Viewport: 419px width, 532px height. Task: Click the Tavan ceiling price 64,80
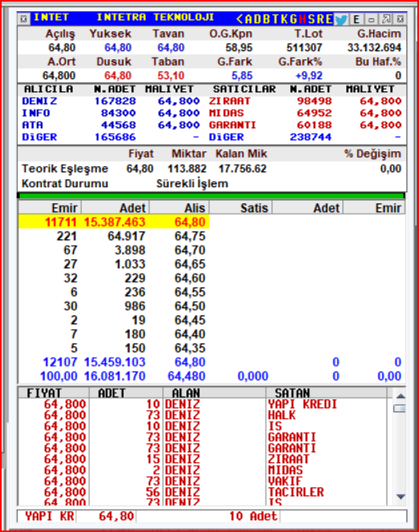tap(171, 48)
